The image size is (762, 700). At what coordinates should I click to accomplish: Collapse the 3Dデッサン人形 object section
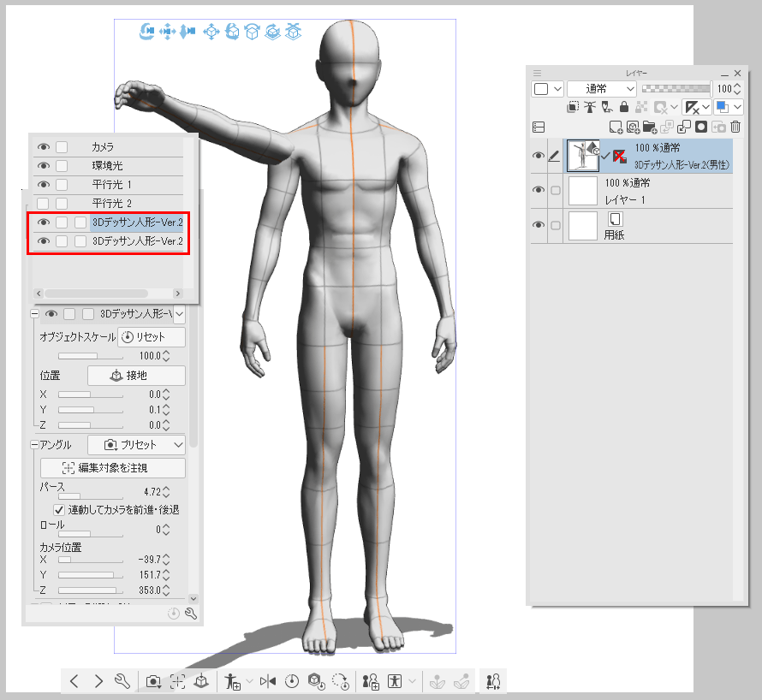click(34, 314)
